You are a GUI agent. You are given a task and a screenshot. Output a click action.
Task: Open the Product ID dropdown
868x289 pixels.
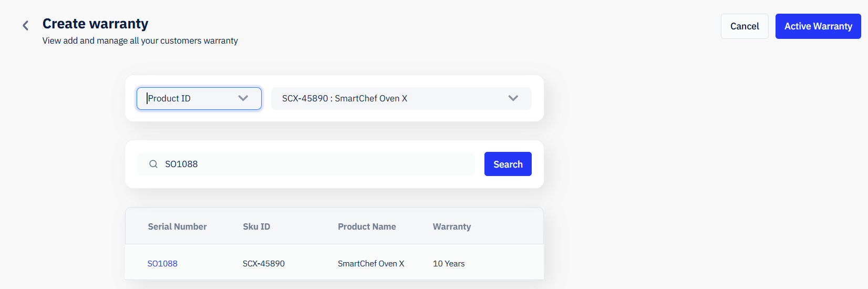click(x=199, y=98)
